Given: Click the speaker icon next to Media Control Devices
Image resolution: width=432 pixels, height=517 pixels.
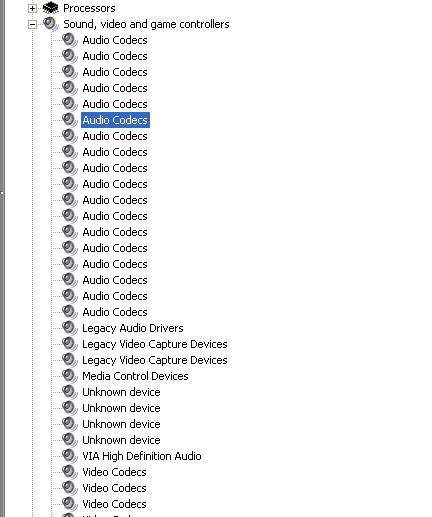Looking at the screenshot, I should 70,376.
